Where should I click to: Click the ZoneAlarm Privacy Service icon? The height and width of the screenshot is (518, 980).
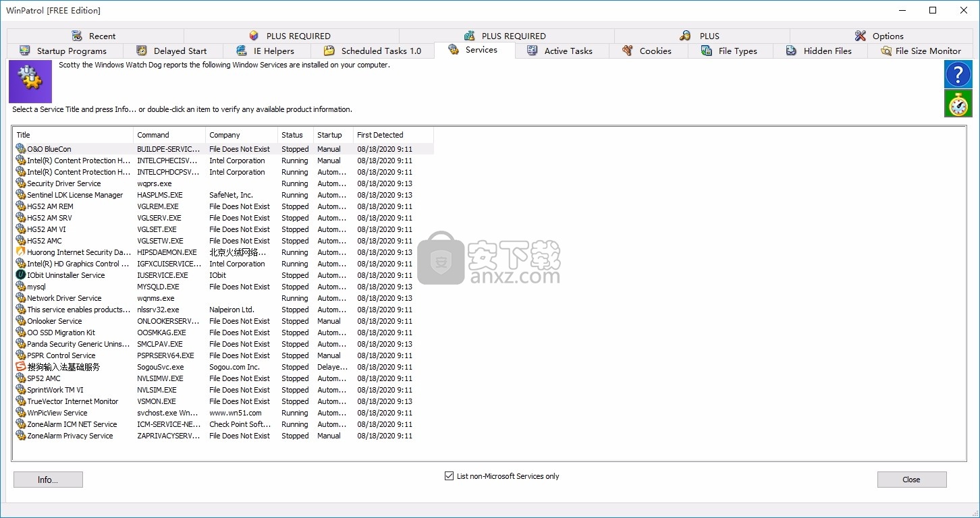21,436
